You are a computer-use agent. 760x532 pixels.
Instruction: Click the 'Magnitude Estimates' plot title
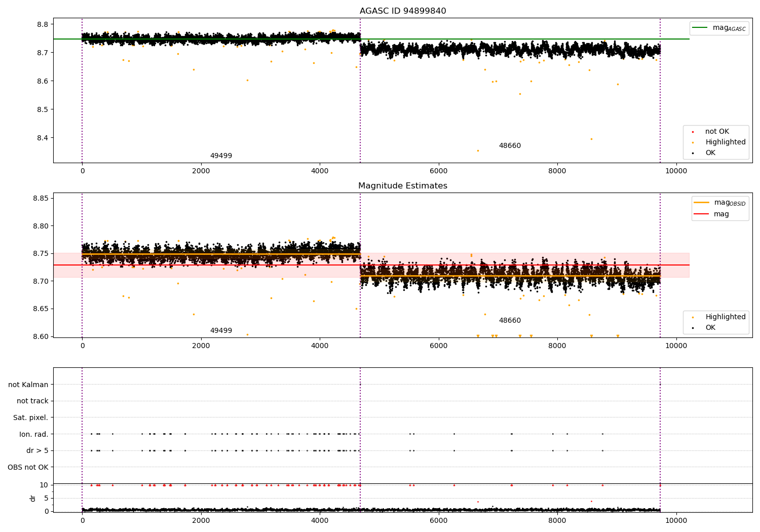(403, 186)
